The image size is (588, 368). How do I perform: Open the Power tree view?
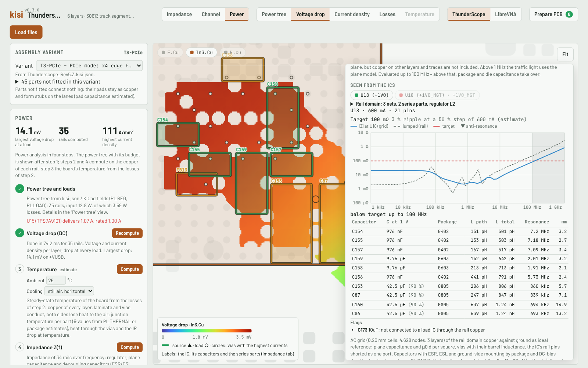pos(274,14)
